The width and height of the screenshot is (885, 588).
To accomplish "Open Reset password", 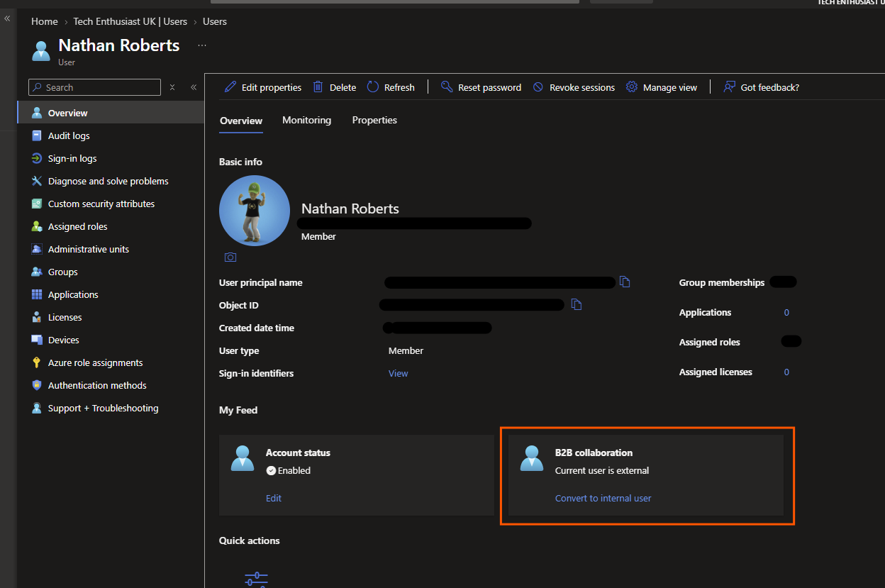I will click(x=481, y=87).
